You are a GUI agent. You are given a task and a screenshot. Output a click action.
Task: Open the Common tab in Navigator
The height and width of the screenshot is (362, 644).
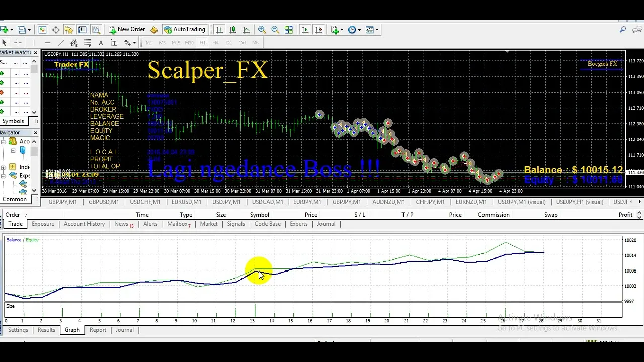click(x=15, y=199)
